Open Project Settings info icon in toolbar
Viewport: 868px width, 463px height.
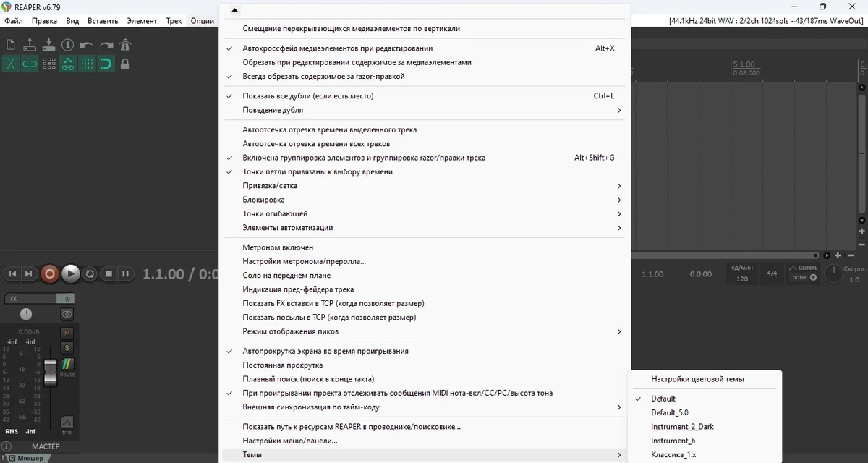(68, 45)
